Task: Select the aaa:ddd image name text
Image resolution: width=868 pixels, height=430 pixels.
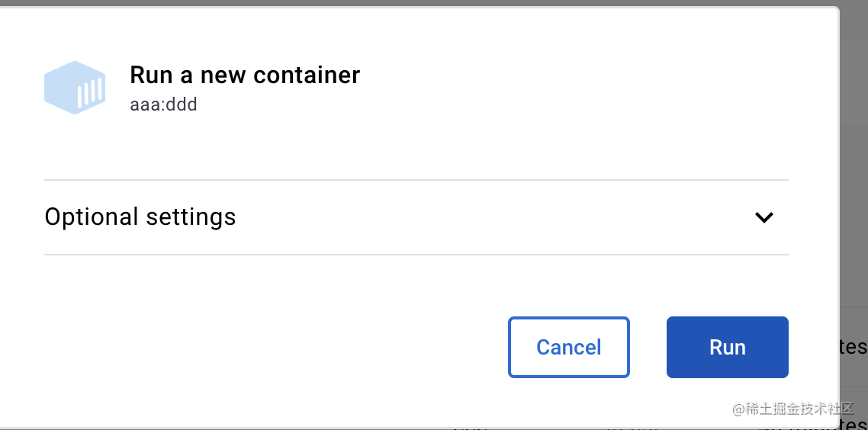Action: [163, 104]
